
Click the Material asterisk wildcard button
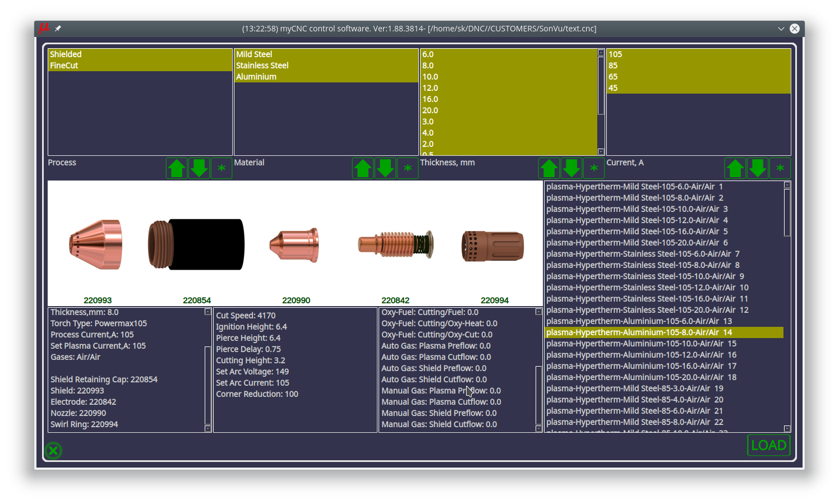[408, 168]
